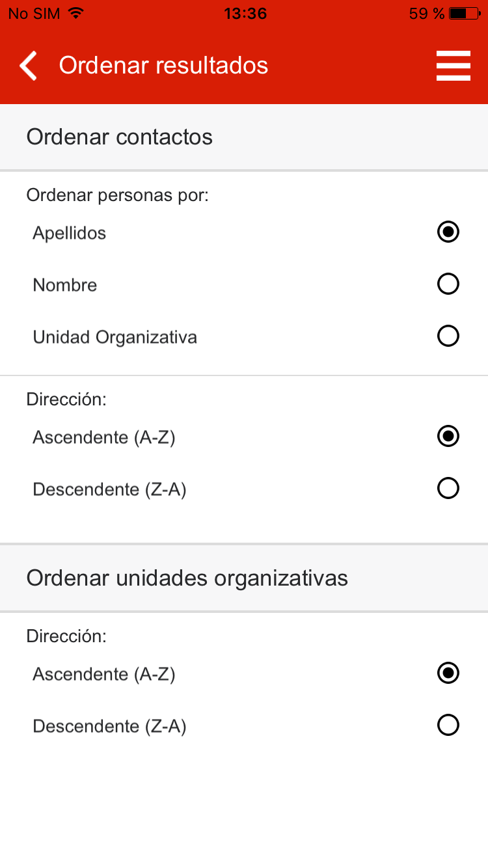Image resolution: width=488 pixels, height=868 pixels.
Task: Click the Ordenar contactos section header
Action: click(x=120, y=137)
